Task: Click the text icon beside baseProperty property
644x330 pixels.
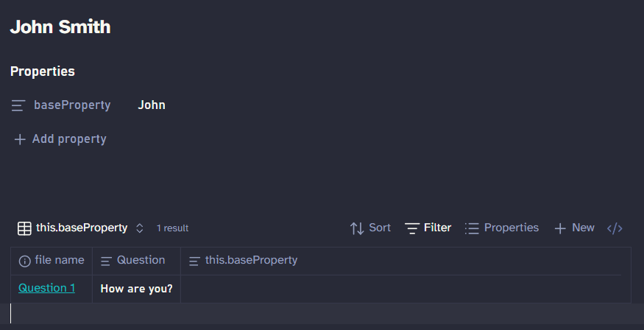Action: pos(19,105)
